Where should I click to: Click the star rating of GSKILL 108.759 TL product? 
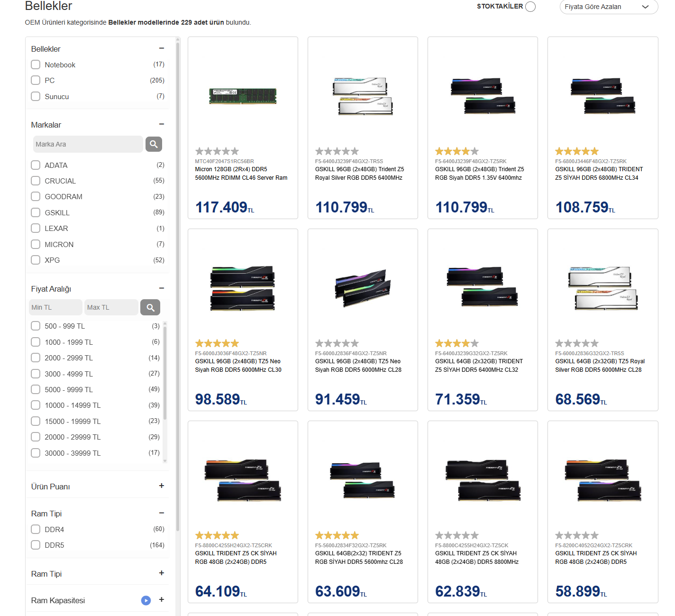click(577, 151)
